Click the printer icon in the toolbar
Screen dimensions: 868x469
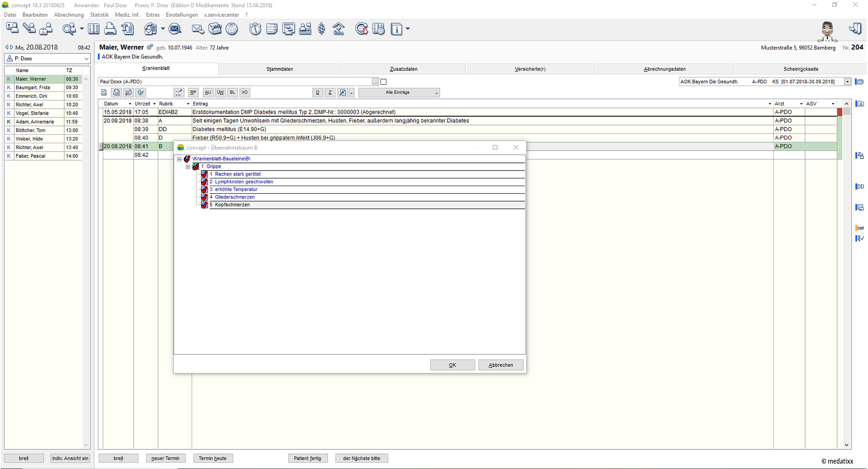[110, 29]
